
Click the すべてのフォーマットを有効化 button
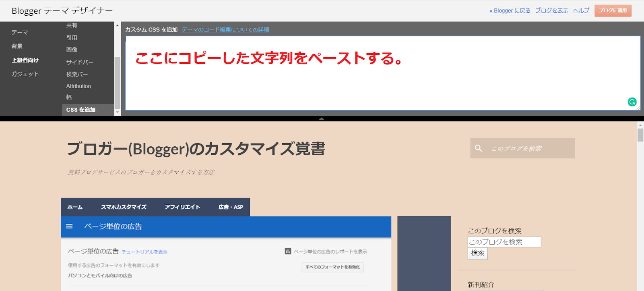point(332,267)
